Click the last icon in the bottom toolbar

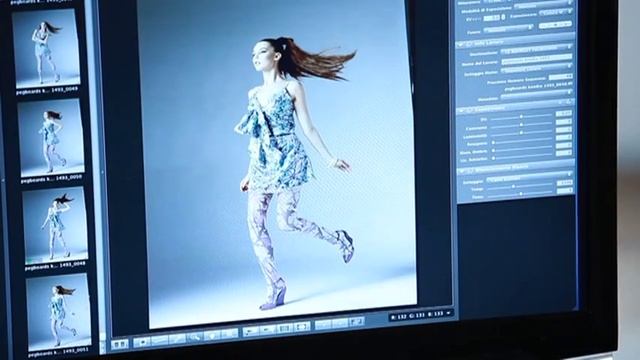coord(356,322)
